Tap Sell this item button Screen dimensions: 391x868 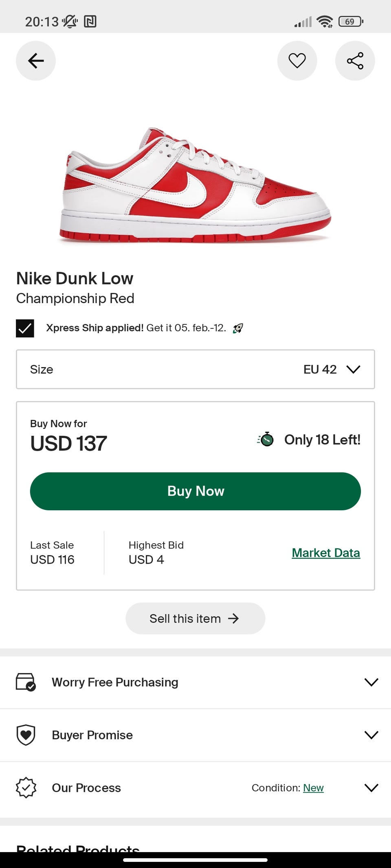(x=195, y=619)
